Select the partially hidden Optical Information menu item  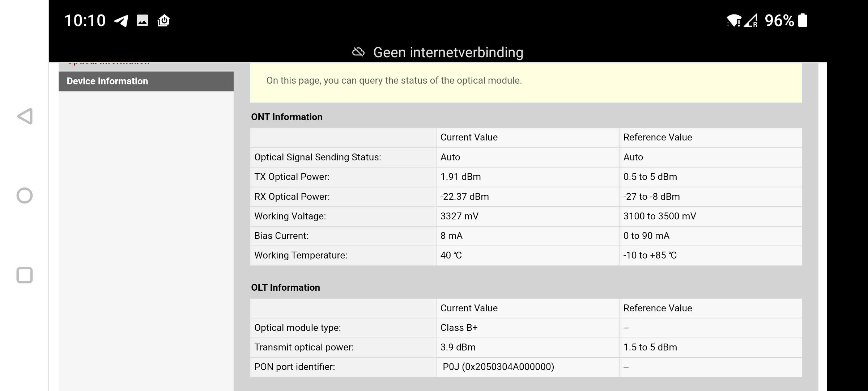(x=109, y=64)
